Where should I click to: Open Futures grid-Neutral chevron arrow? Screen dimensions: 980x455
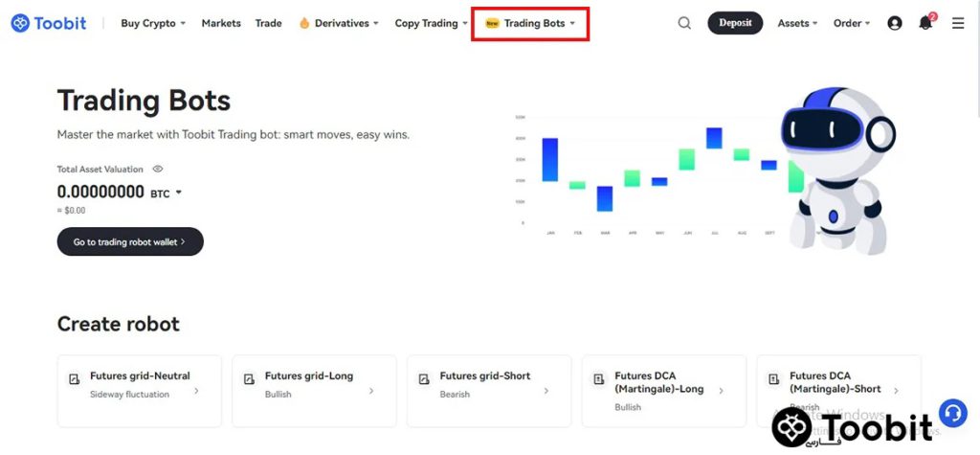click(196, 391)
